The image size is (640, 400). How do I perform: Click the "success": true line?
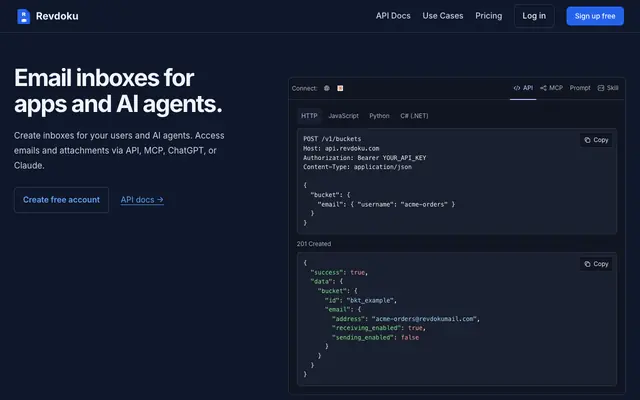[x=339, y=272]
